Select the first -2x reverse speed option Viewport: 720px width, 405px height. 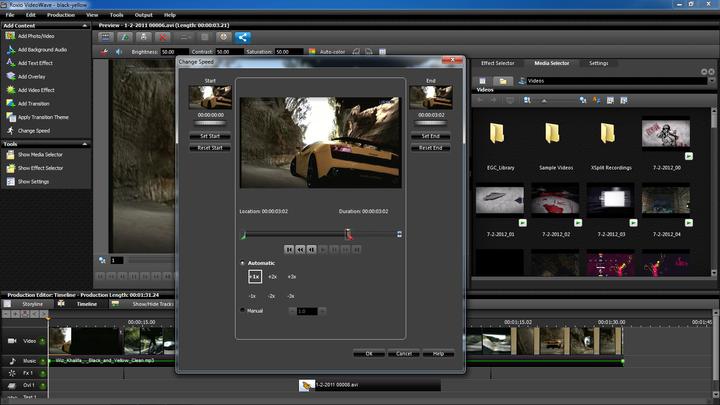point(271,296)
